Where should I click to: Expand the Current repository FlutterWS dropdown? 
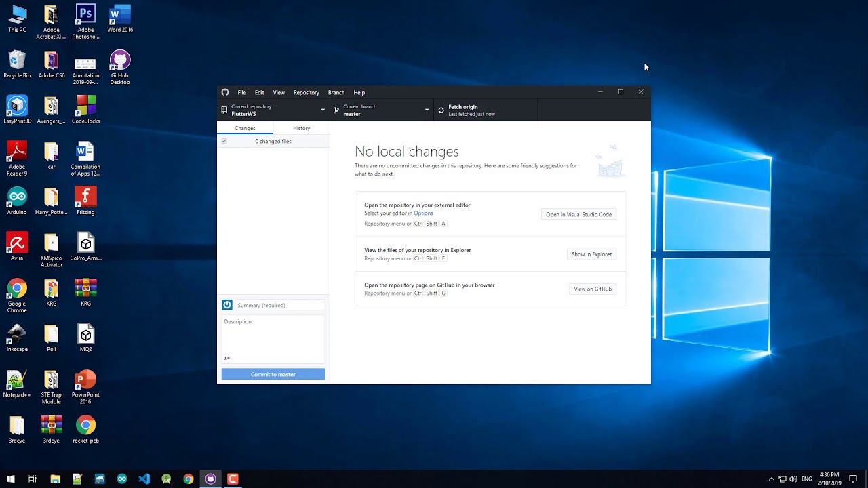point(273,110)
